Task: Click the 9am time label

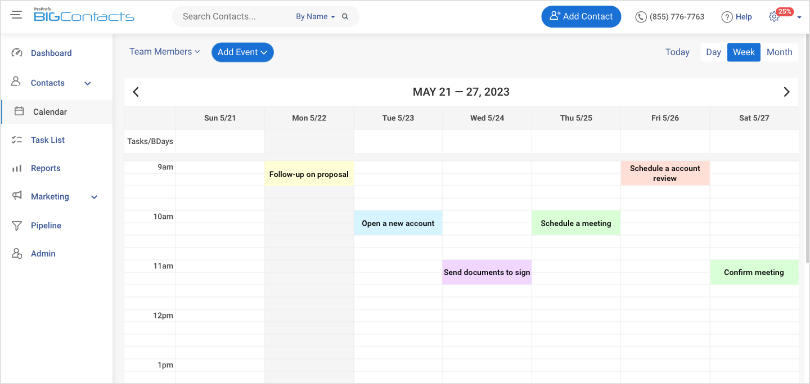Action: (x=165, y=167)
